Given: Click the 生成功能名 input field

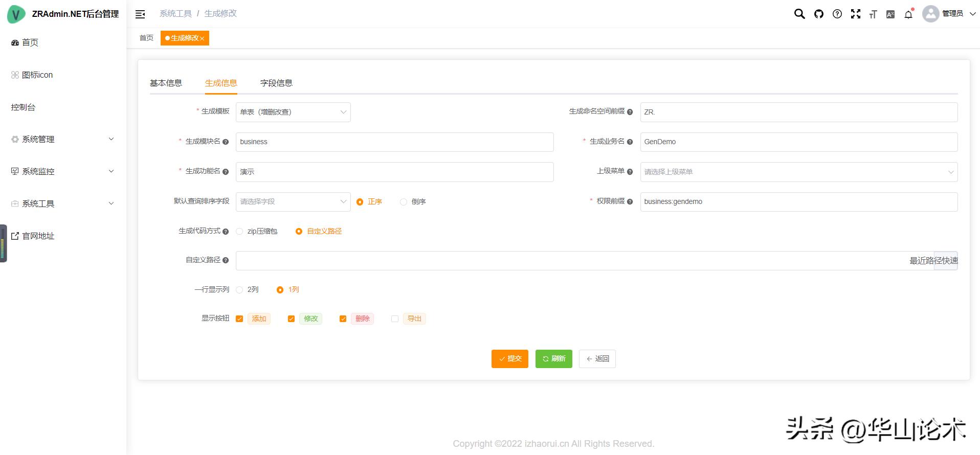Looking at the screenshot, I should 394,172.
